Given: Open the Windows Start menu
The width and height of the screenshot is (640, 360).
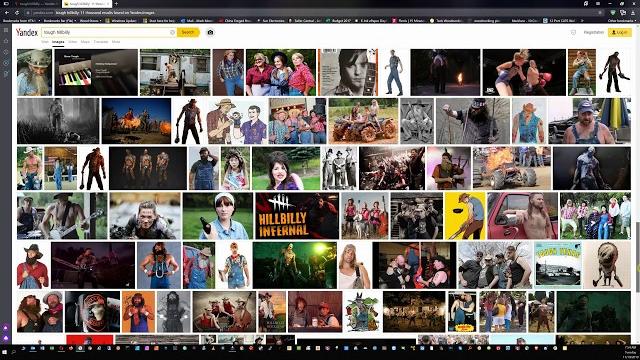Looking at the screenshot, I should pyautogui.click(x=5, y=351).
